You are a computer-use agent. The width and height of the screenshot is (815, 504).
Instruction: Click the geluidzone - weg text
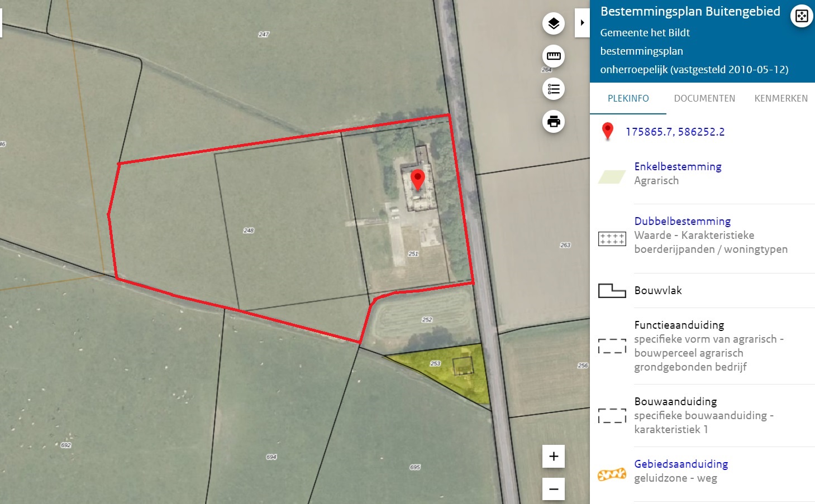coord(675,478)
